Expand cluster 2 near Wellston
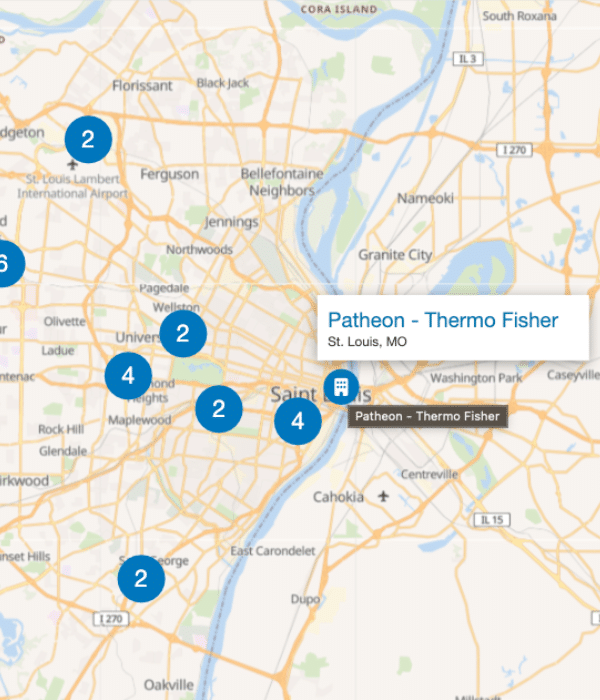 [x=183, y=333]
